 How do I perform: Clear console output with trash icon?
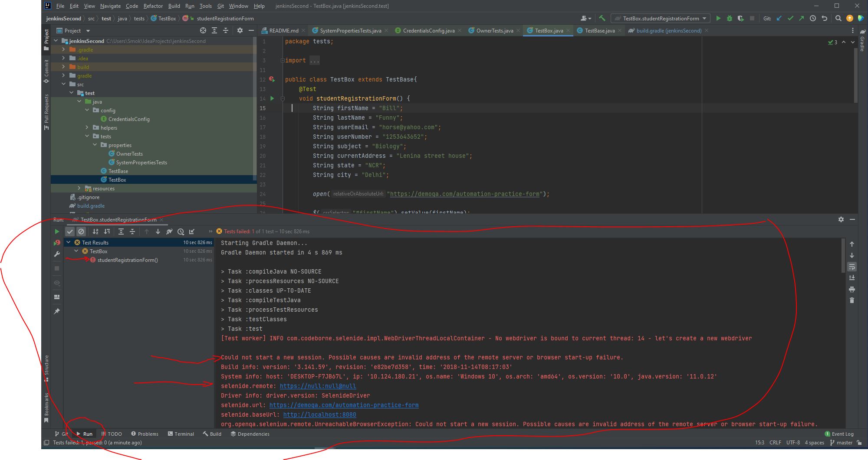pyautogui.click(x=852, y=300)
